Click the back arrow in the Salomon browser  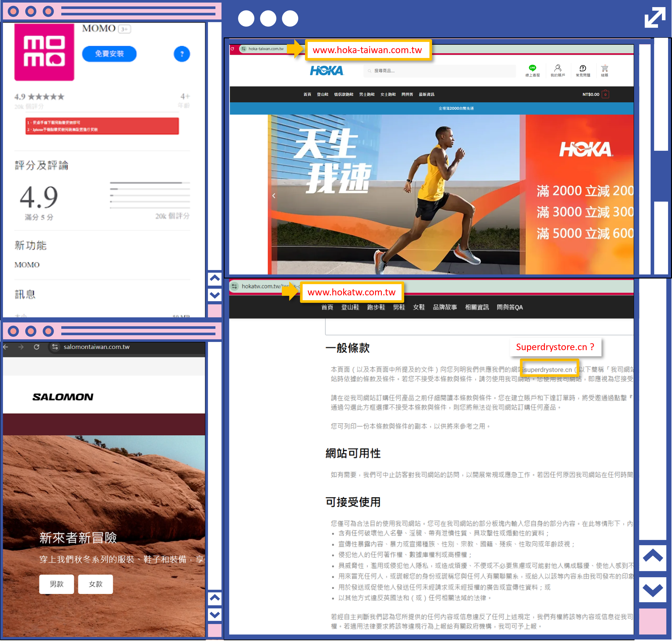[5, 347]
